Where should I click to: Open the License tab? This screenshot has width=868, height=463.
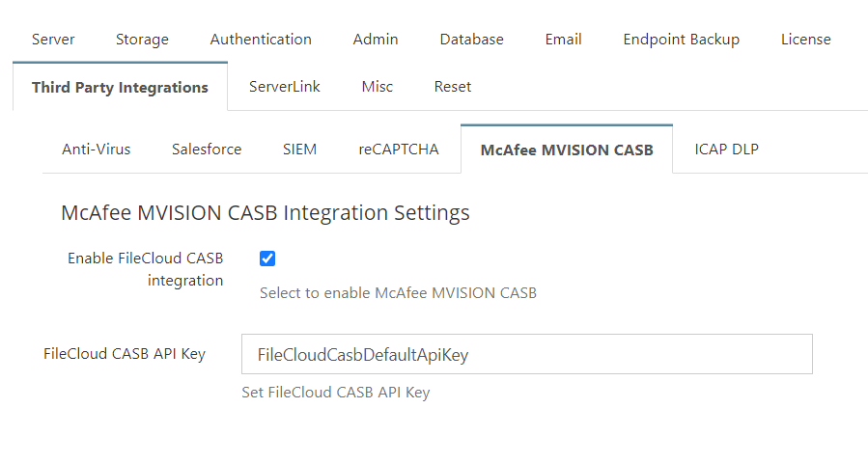(805, 40)
